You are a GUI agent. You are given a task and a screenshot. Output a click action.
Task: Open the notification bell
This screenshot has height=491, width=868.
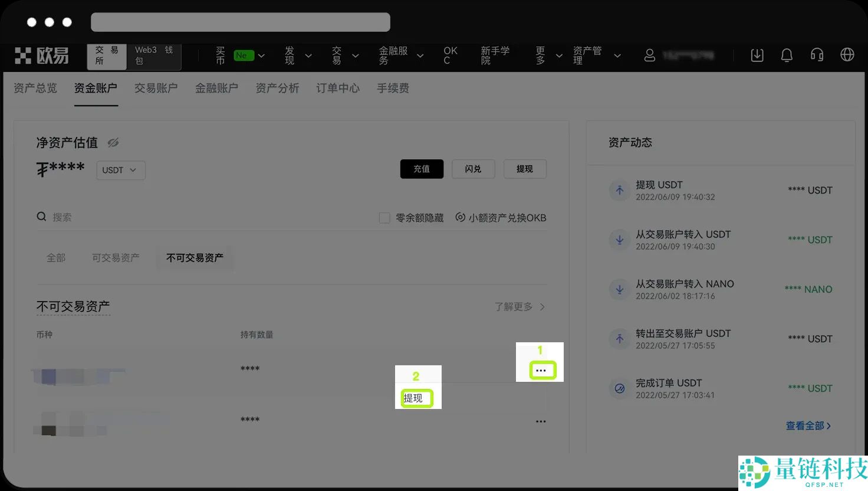(x=787, y=55)
